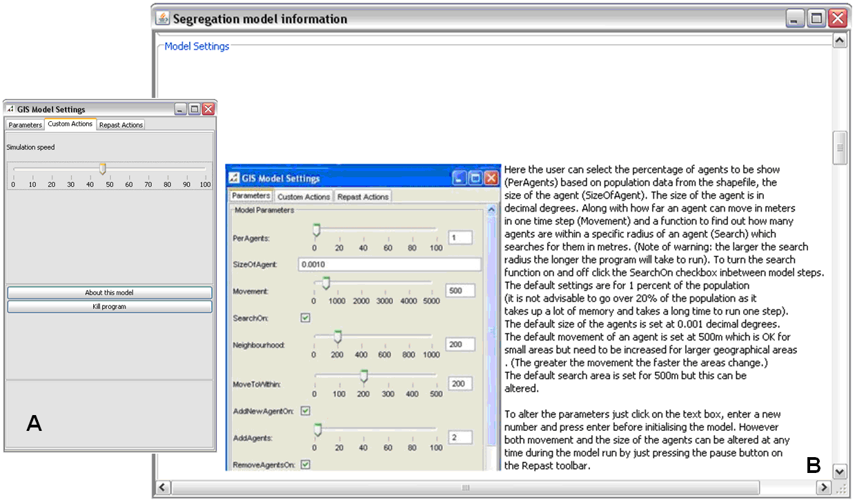
Task: Click the blue minimize button of embedded GIS Model Settings
Action: coord(460,179)
